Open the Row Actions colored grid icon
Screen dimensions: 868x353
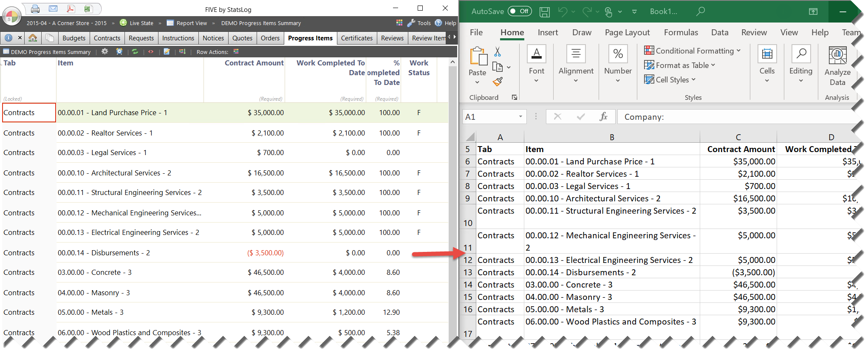click(x=236, y=51)
